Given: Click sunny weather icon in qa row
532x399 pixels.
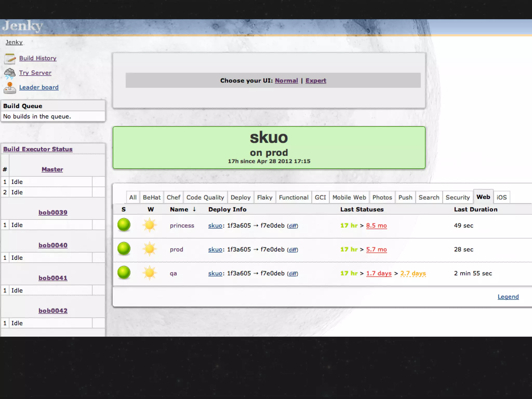Looking at the screenshot, I should tap(150, 273).
